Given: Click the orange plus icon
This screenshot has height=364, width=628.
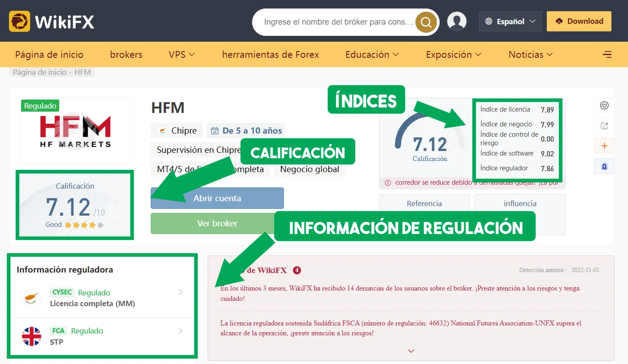Looking at the screenshot, I should (604, 146).
